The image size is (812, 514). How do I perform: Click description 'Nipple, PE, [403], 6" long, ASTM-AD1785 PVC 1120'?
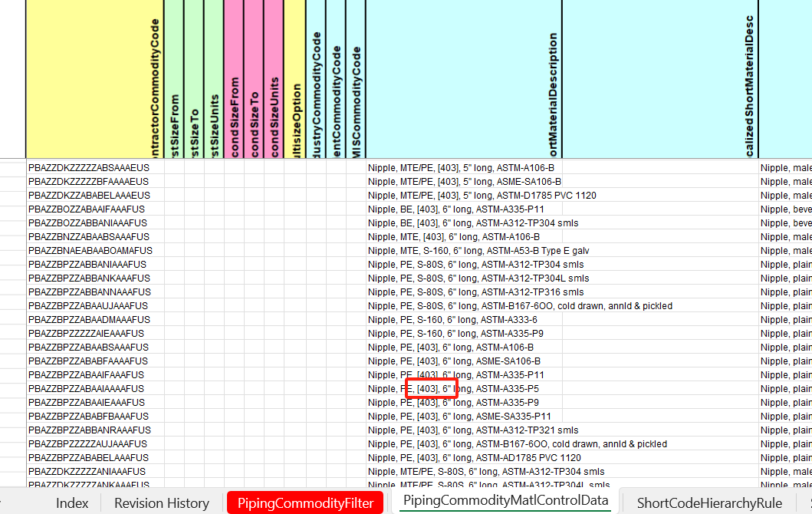click(x=475, y=458)
